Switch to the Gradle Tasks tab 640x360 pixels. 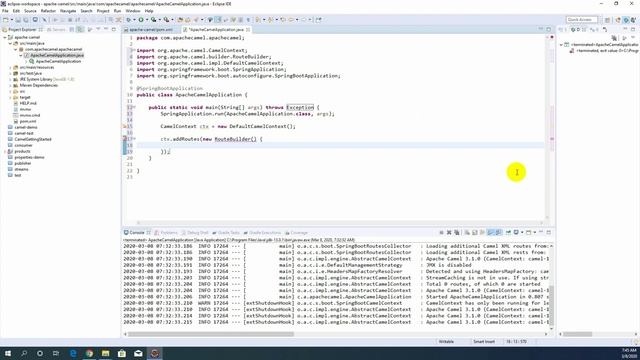(227, 233)
